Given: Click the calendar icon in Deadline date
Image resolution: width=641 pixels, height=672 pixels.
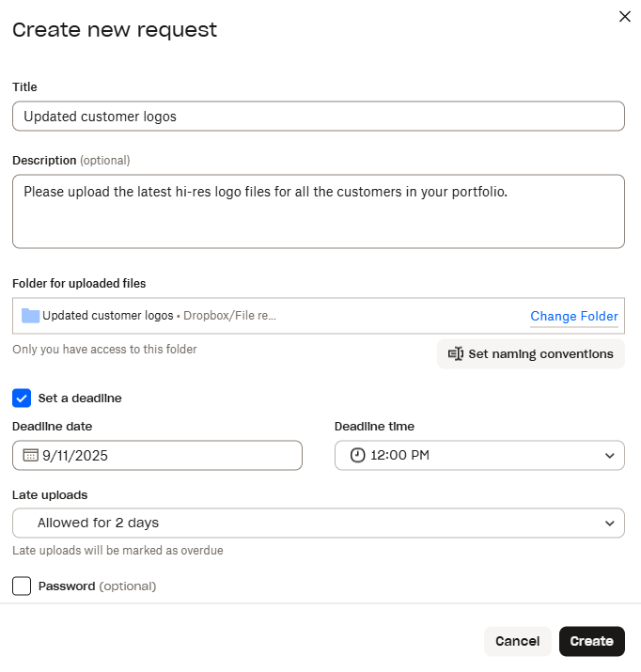Looking at the screenshot, I should tap(30, 455).
